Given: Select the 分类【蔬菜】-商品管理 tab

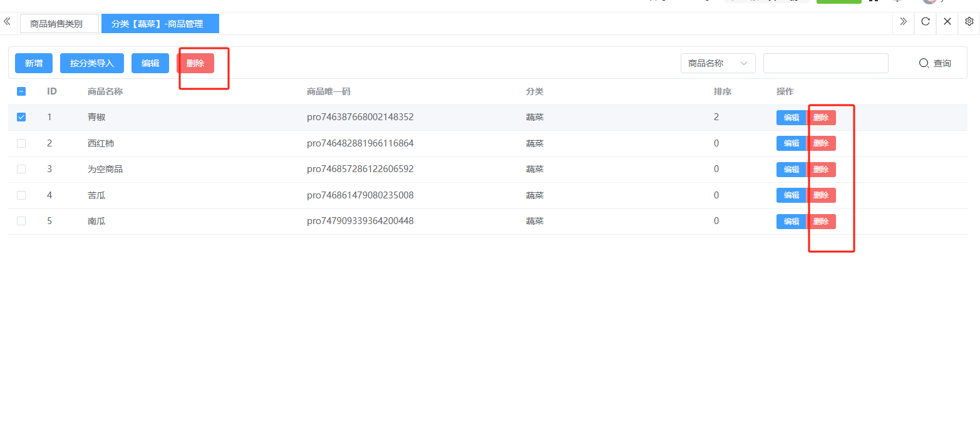Looking at the screenshot, I should (x=160, y=24).
